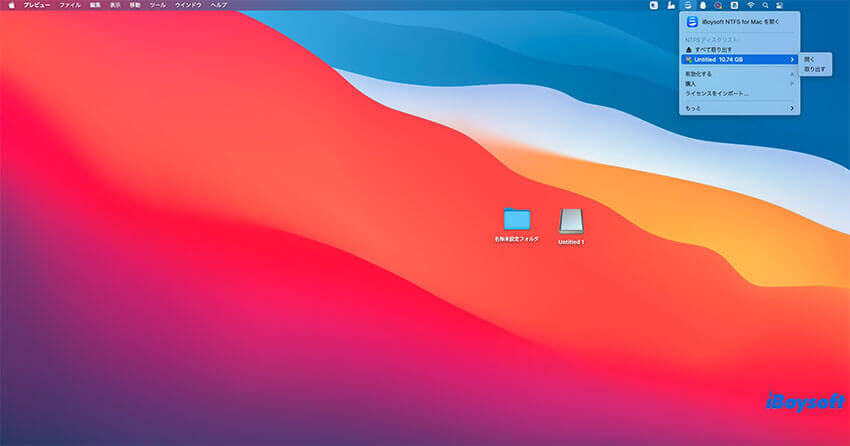Open the ヘルプ menu in menu bar

[x=218, y=5]
